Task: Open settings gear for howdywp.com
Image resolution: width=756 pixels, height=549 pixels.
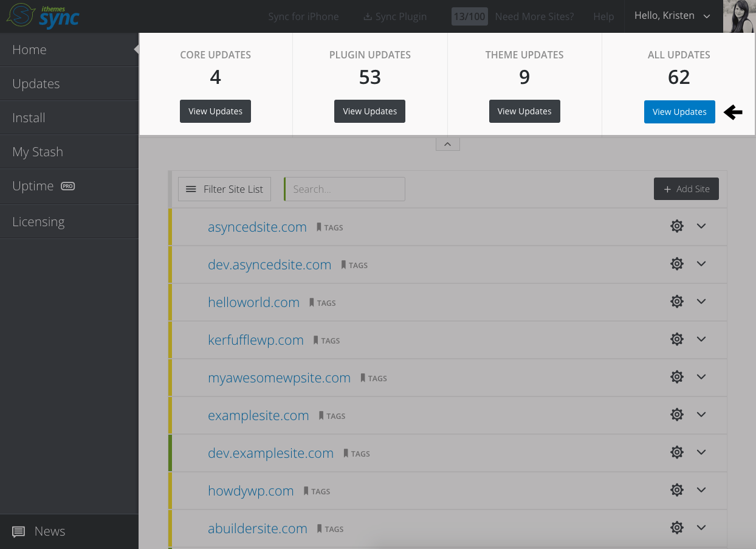Action: coord(677,490)
